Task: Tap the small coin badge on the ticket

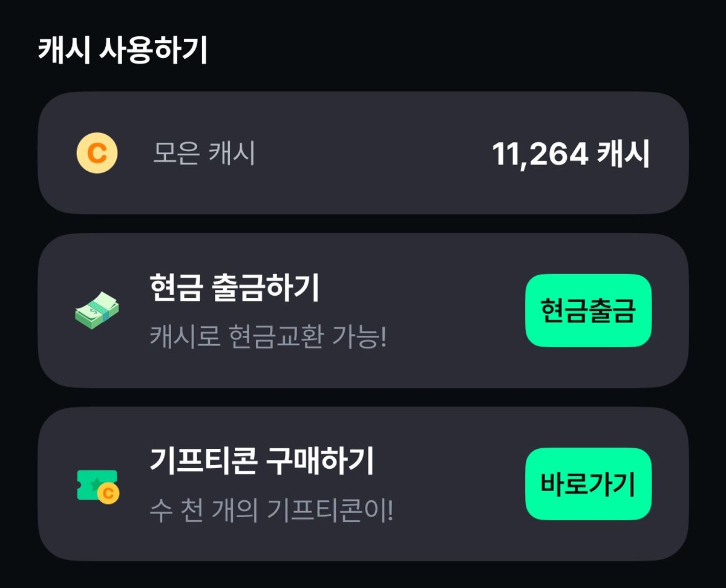Action: coord(108,494)
